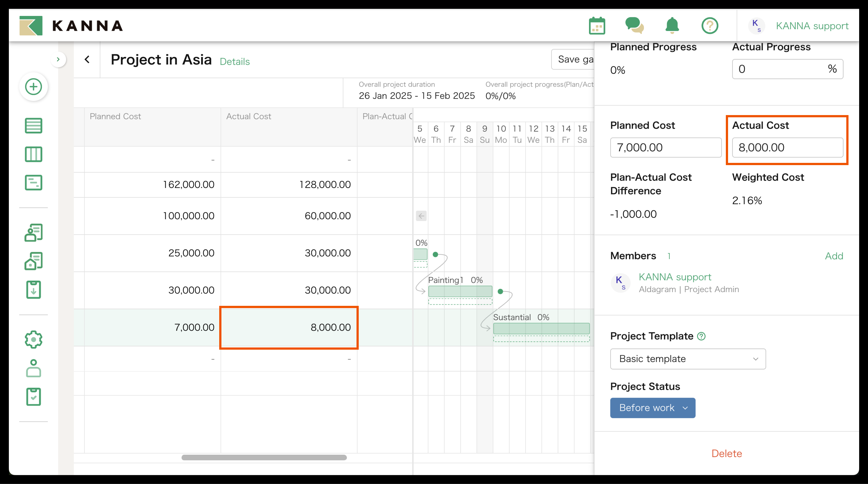Image resolution: width=868 pixels, height=484 pixels.
Task: Open the list view sidebar icon
Action: click(x=33, y=126)
